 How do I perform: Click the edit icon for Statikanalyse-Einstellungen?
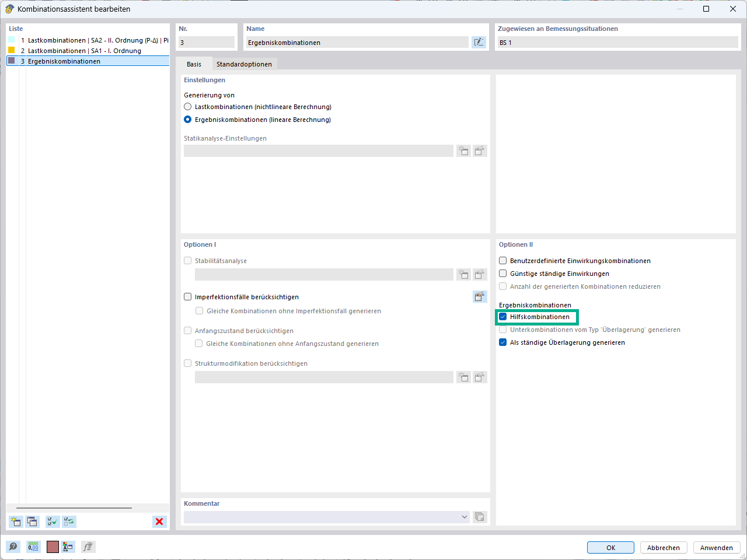(480, 150)
